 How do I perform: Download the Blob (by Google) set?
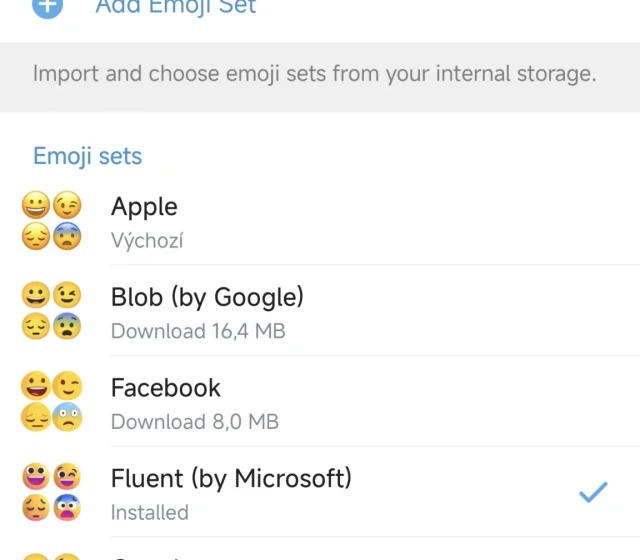207,297
